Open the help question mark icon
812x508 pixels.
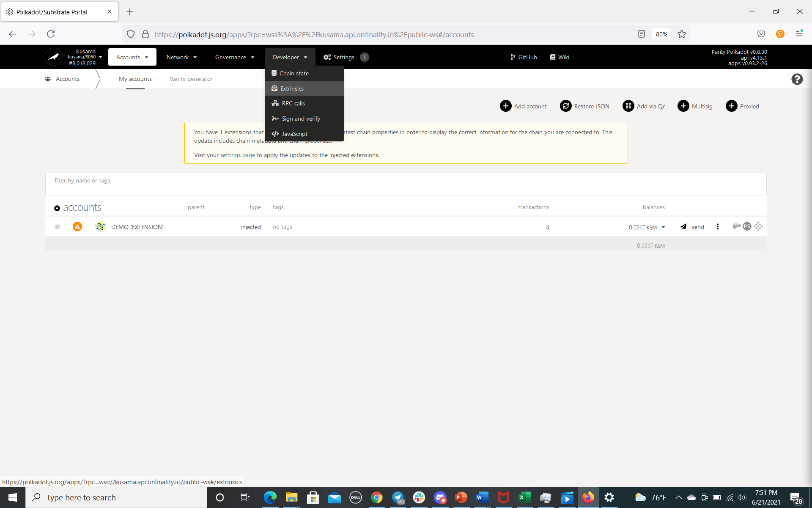797,79
